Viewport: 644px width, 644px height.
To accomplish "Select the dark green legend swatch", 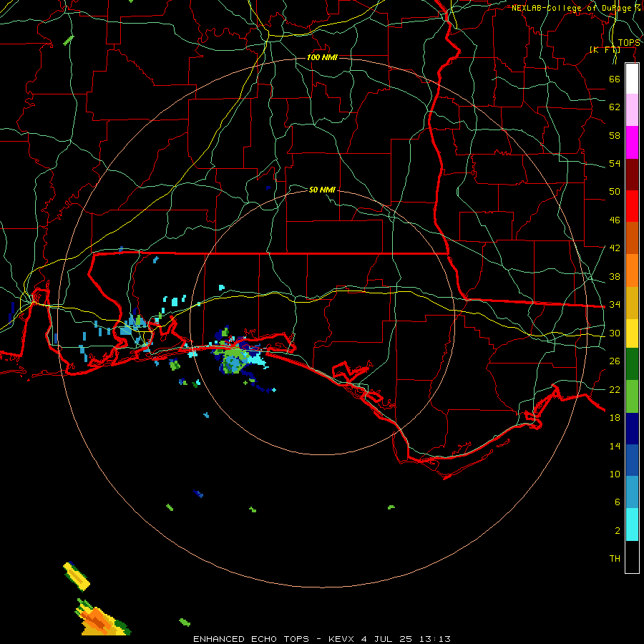I will (x=632, y=364).
